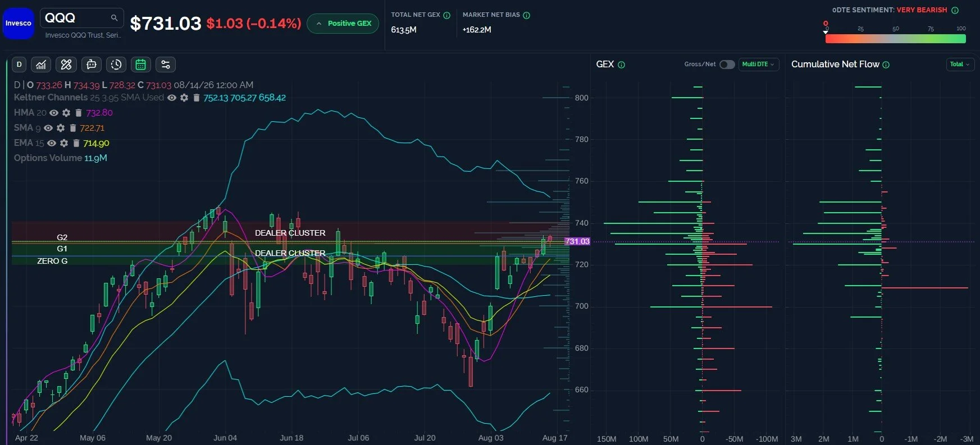Click the $731.03 price header

[x=166, y=24]
